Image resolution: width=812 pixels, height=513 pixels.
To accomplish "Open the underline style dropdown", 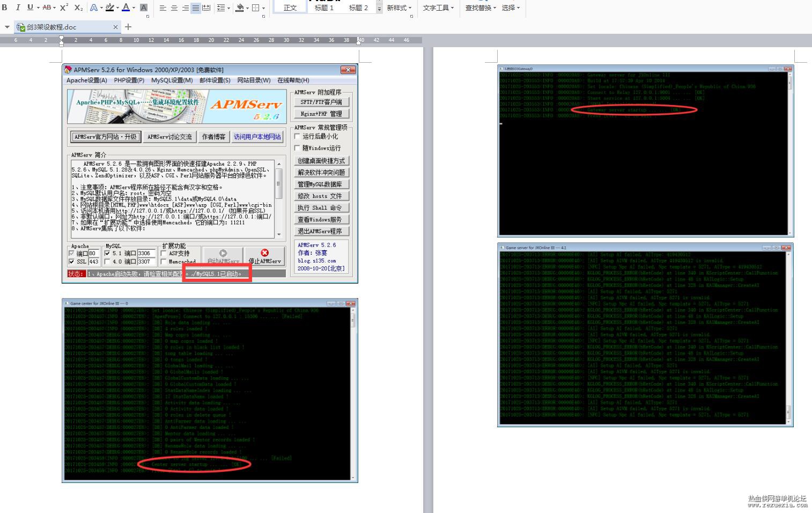I will coord(38,8).
